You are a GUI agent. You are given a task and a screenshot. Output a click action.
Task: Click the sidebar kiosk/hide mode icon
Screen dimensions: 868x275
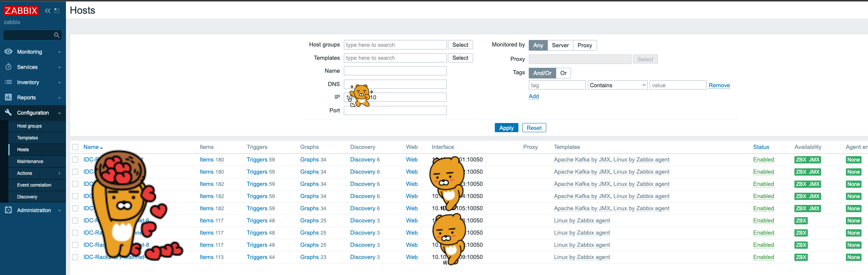pos(57,11)
